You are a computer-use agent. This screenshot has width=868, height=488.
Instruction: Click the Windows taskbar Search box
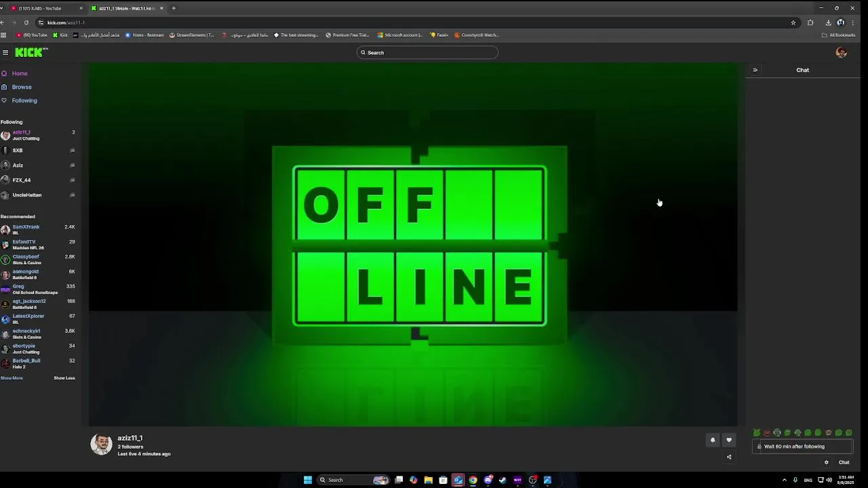click(x=354, y=480)
